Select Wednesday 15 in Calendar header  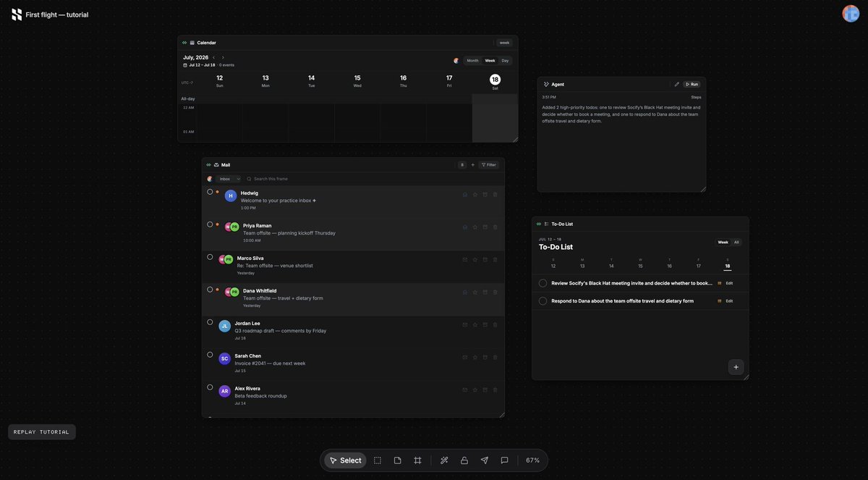[x=357, y=80]
